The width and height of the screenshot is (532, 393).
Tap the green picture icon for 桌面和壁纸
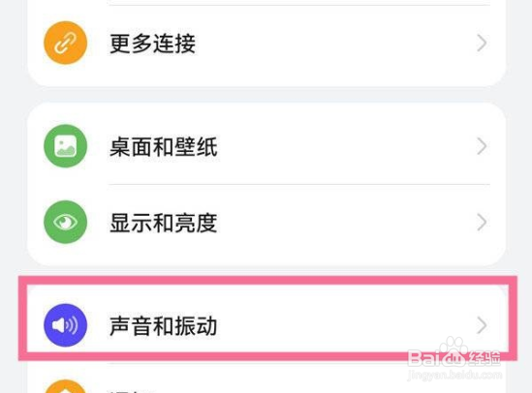pos(66,146)
